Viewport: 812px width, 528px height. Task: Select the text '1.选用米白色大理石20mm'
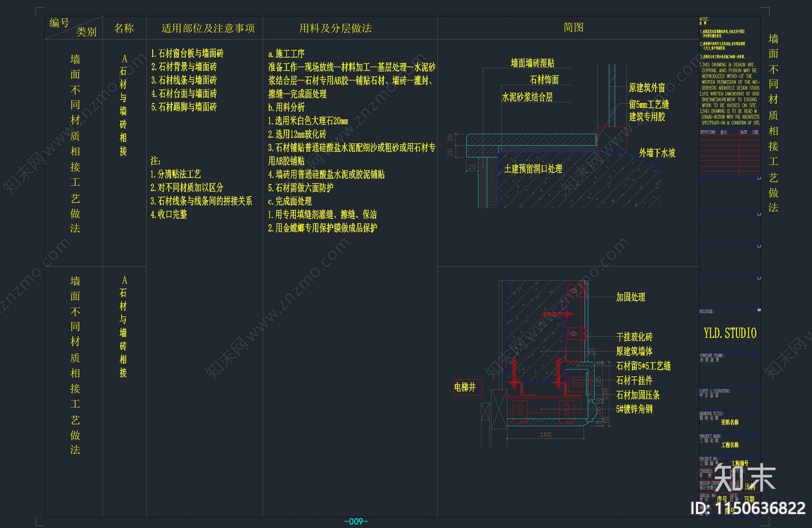click(308, 121)
